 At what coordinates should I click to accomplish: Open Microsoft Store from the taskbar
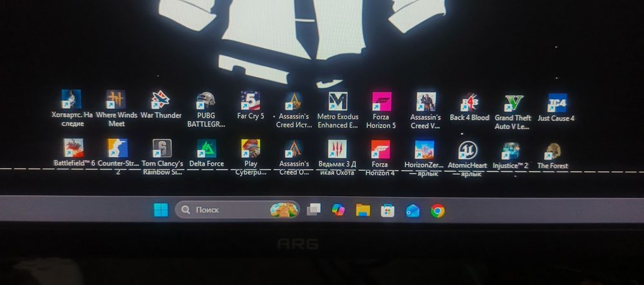click(x=388, y=211)
